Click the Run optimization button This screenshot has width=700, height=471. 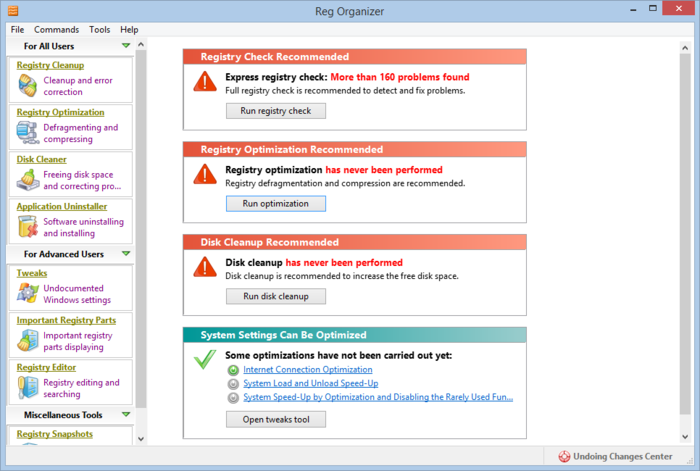276,204
